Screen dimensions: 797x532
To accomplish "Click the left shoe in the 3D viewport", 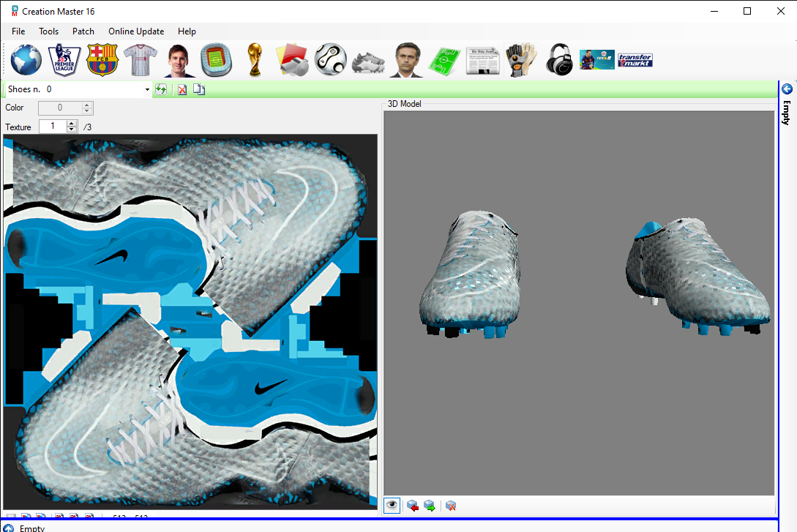I will pos(470,274).
